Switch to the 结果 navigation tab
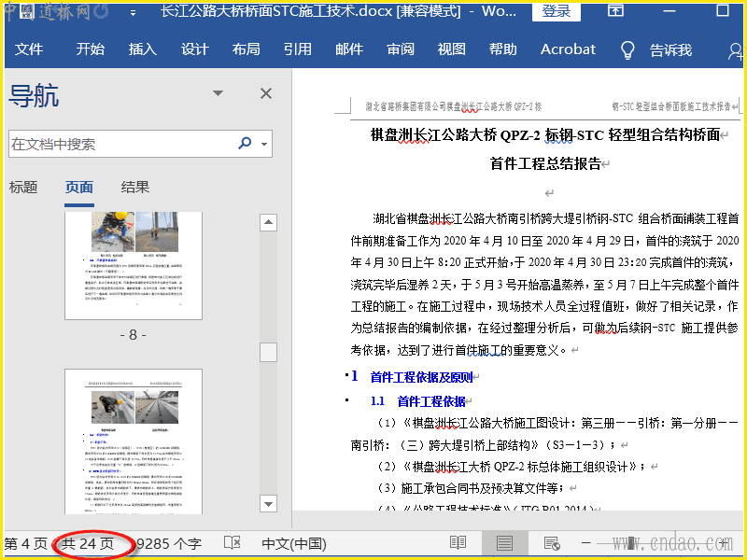This screenshot has height=560, width=747. (x=135, y=187)
